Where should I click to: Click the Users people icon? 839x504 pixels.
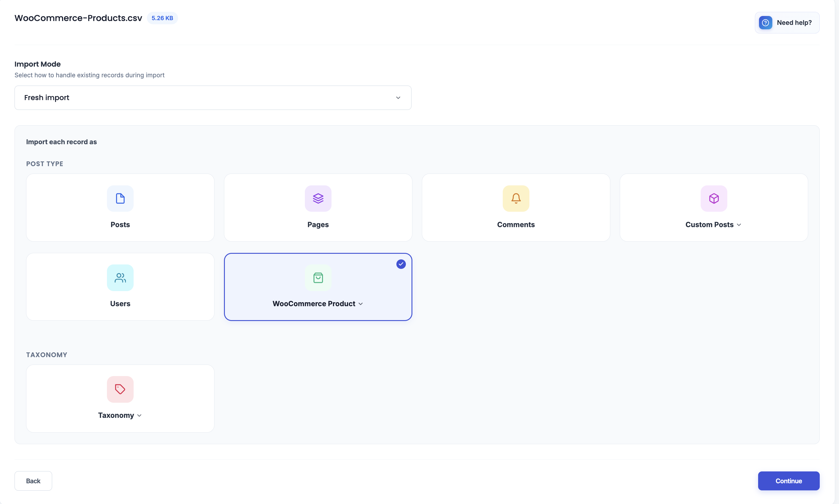click(120, 277)
